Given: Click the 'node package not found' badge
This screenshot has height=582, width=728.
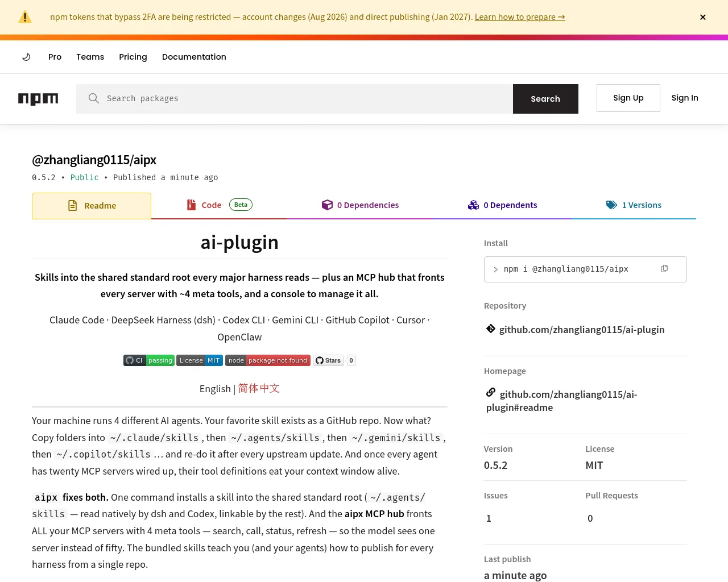Looking at the screenshot, I should (x=268, y=360).
